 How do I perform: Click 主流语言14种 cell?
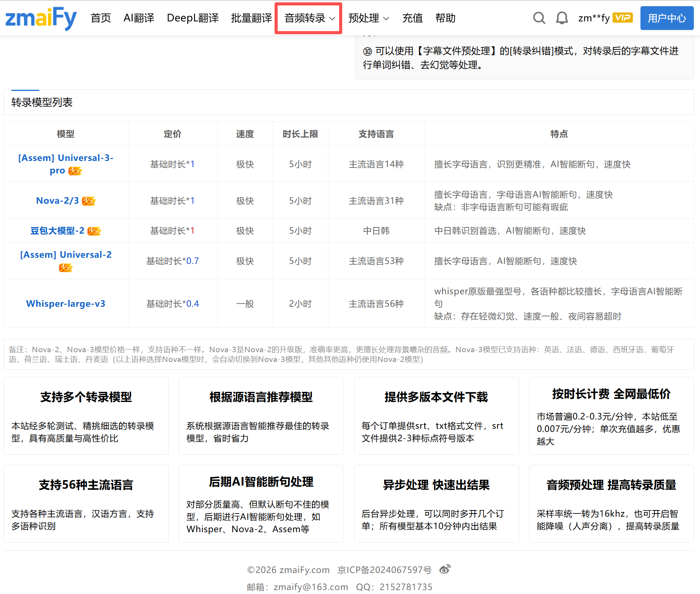coord(376,164)
